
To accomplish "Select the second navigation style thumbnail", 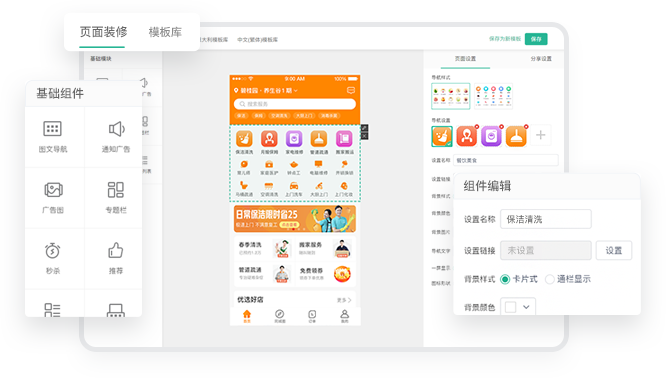I will 493,96.
